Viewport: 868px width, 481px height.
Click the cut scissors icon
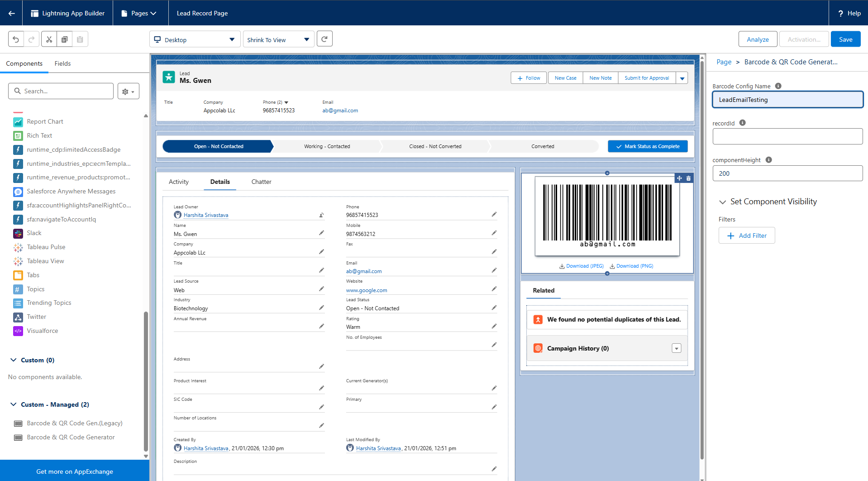pos(49,39)
